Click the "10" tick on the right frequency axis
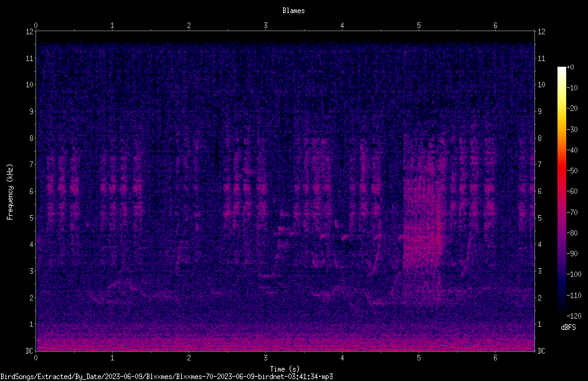 click(541, 85)
